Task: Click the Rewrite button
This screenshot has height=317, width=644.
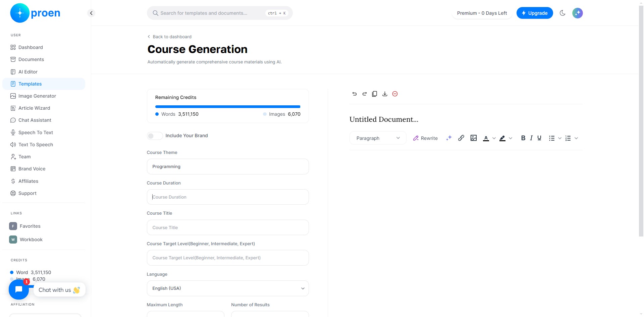Action: tap(425, 138)
